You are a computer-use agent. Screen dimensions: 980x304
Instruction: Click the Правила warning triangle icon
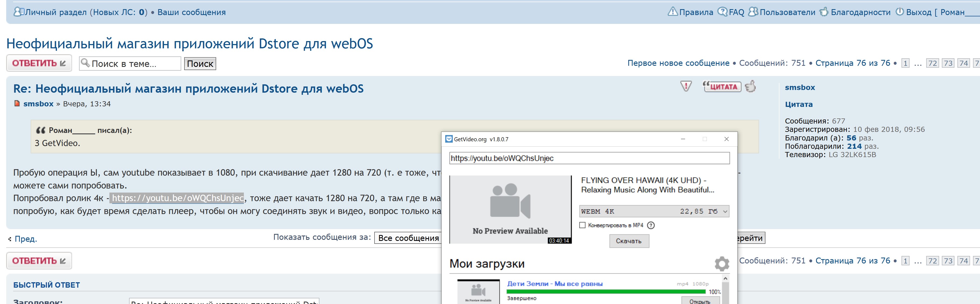click(673, 12)
